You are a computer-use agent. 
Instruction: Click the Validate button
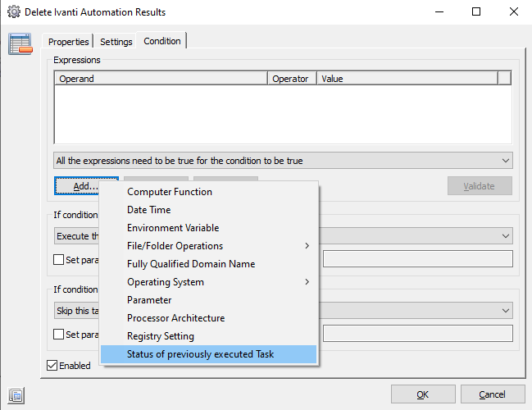point(480,186)
